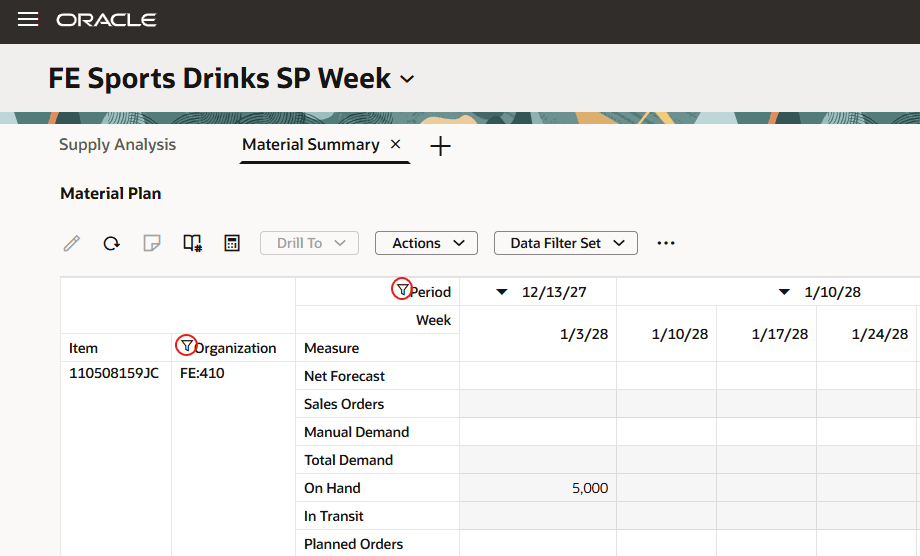
Task: Open the Actions dropdown menu
Action: pyautogui.click(x=426, y=243)
